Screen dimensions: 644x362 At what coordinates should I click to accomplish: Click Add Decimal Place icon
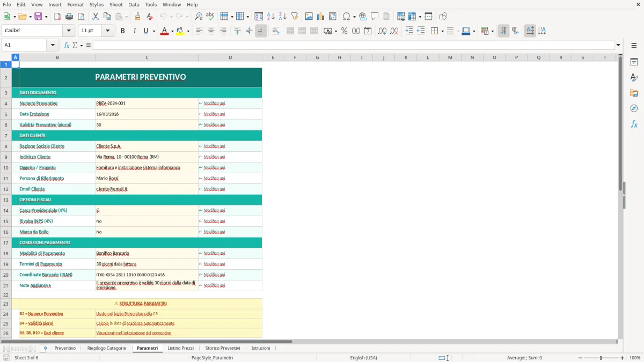[x=382, y=31]
